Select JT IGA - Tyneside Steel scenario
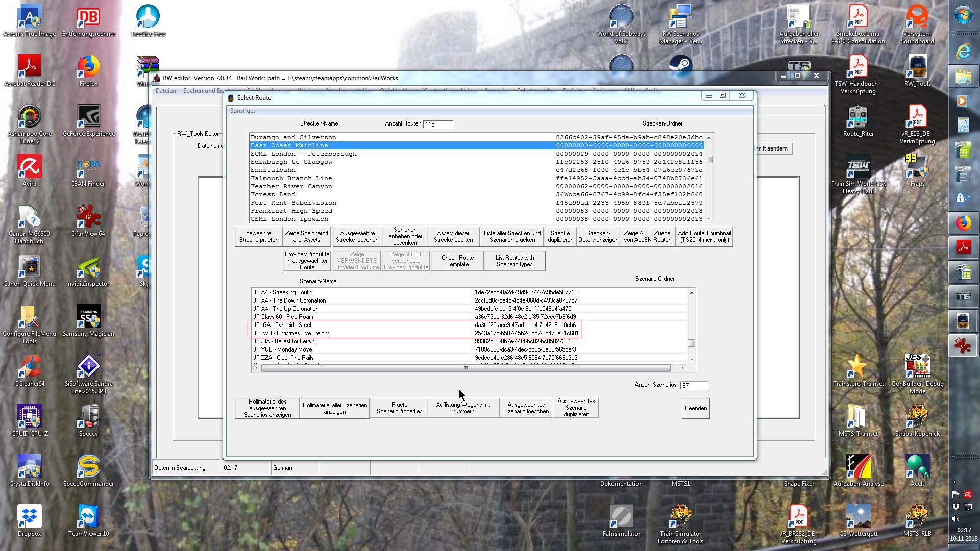 coord(282,325)
